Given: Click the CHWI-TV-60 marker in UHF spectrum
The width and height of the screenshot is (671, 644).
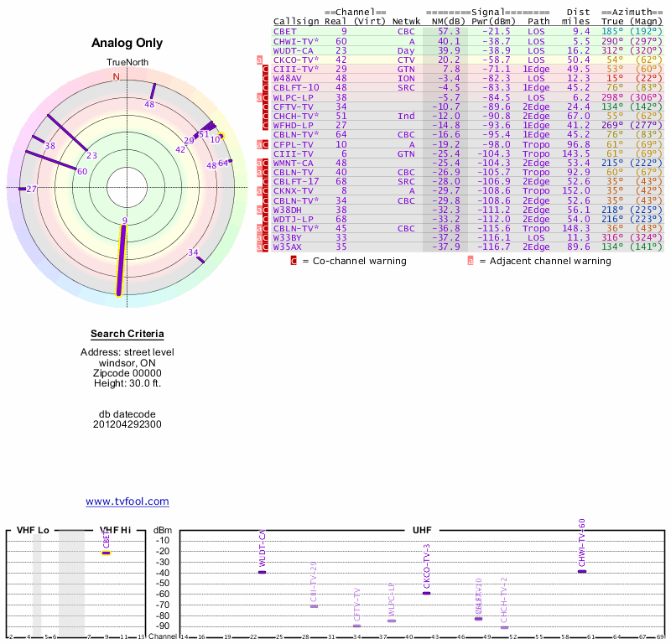Looking at the screenshot, I should (x=582, y=571).
